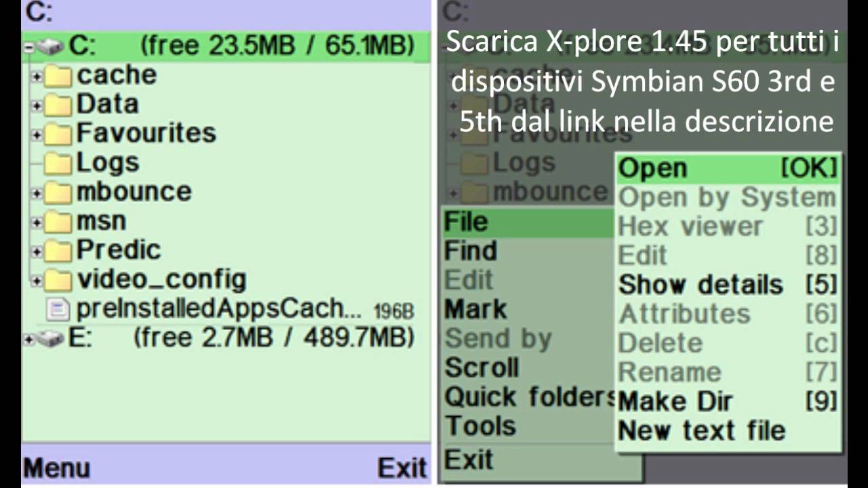Click the Logs folder icon in left panel

pyautogui.click(x=58, y=163)
